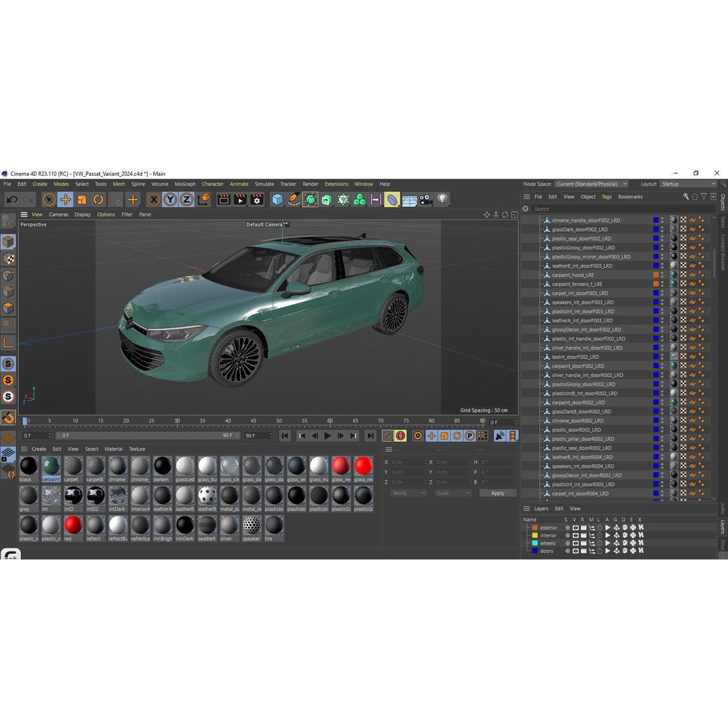Open the World coordinate dropdown
The height and width of the screenshot is (728, 728).
pyautogui.click(x=408, y=493)
